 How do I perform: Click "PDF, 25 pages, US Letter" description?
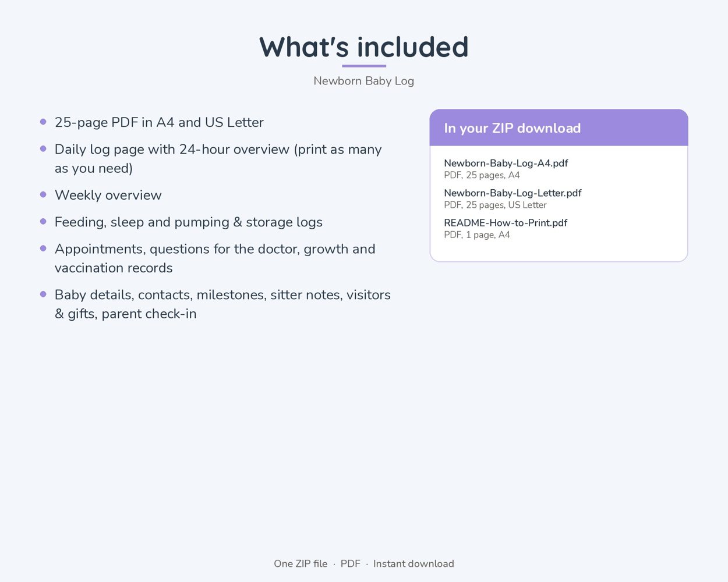tap(495, 205)
